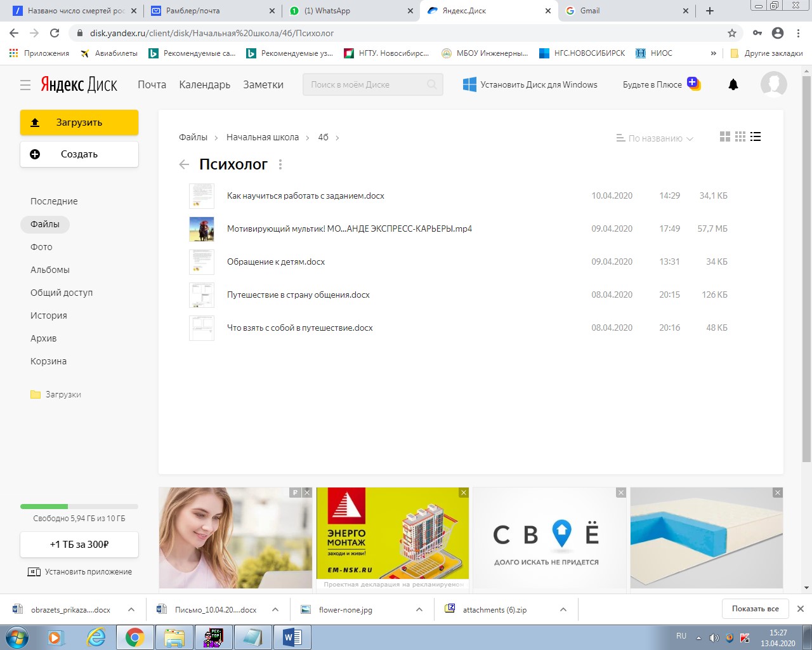Open the user profile avatar
The width and height of the screenshot is (812, 650).
click(773, 84)
